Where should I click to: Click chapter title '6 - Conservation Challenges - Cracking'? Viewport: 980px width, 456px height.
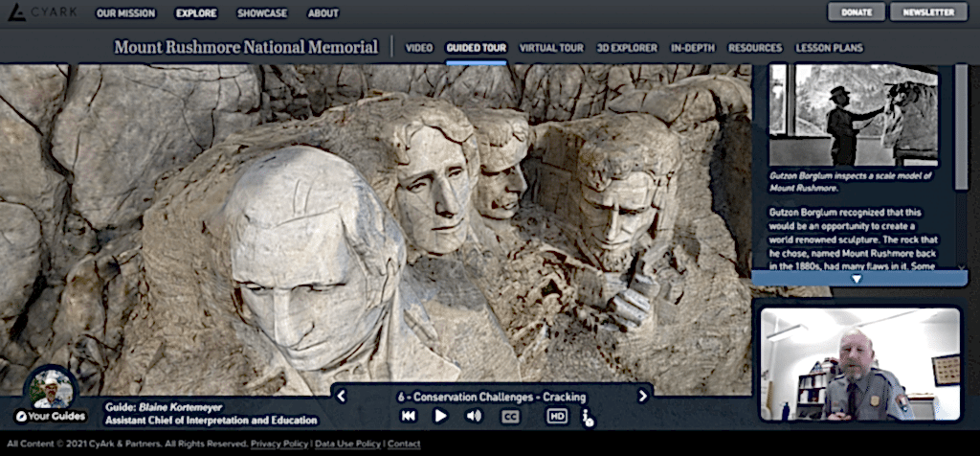point(492,397)
